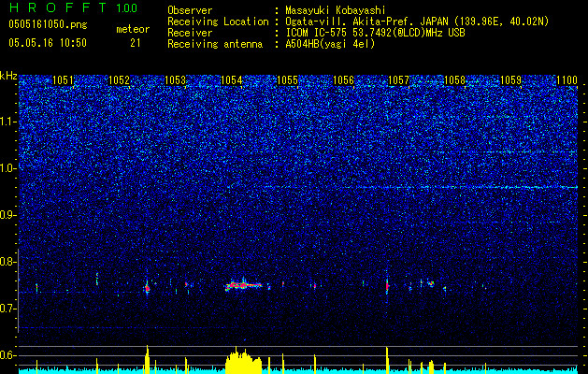Click the 1053 time axis marker
The width and height of the screenshot is (588, 374).
[175, 80]
